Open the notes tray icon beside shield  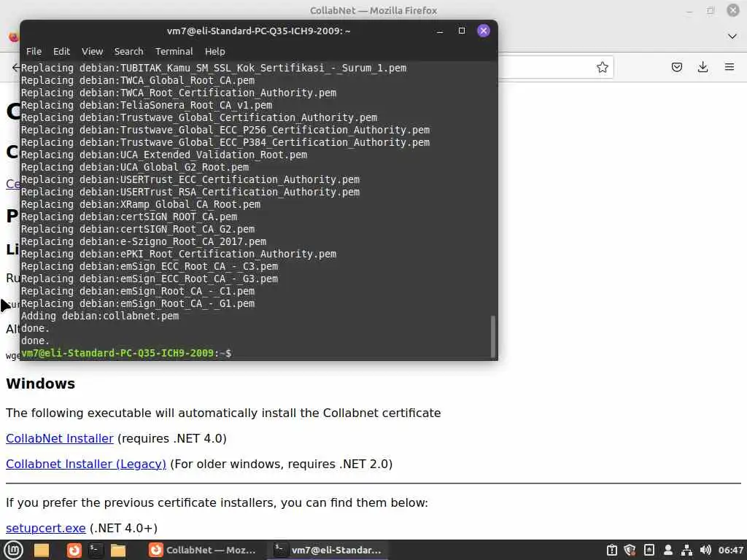[x=649, y=550]
